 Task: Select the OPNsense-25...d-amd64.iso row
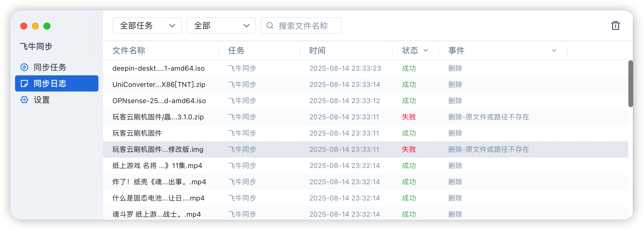(x=159, y=101)
